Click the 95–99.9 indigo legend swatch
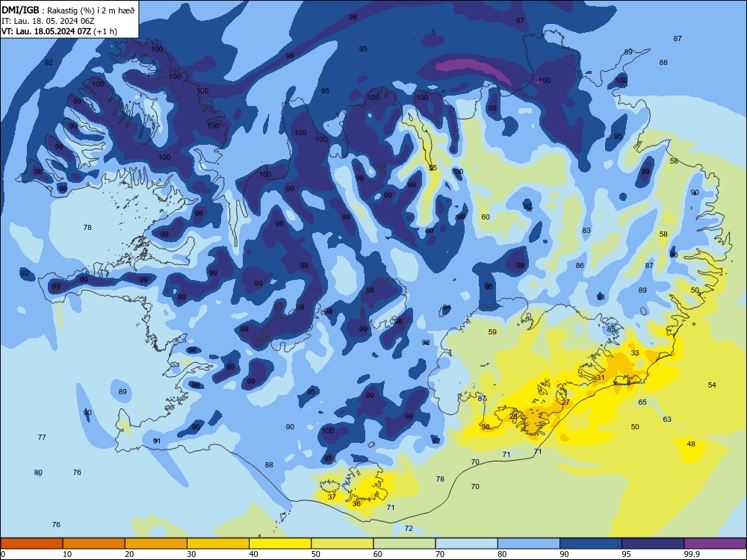This screenshot has height=560, width=747. coord(653,544)
